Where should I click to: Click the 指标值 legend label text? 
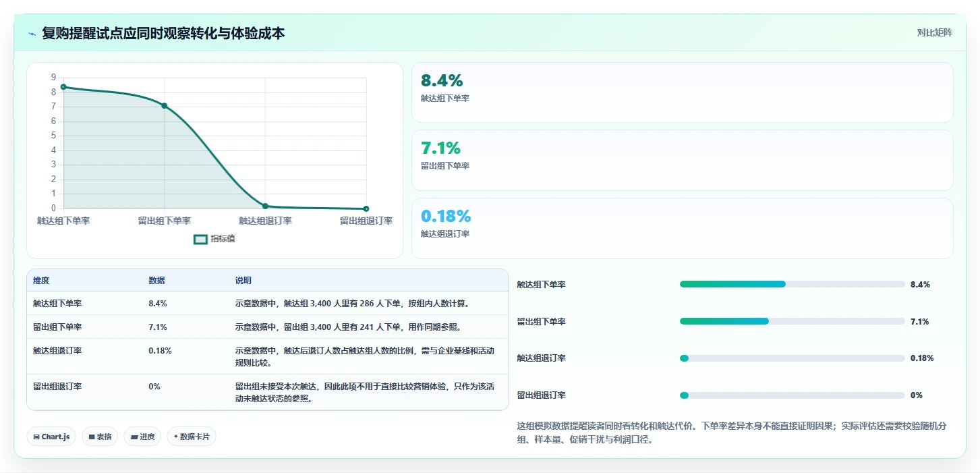pos(223,239)
